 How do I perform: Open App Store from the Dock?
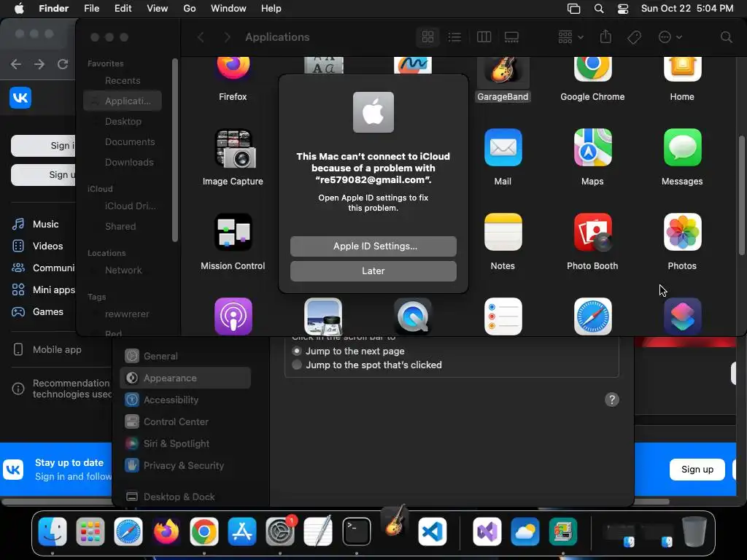click(x=242, y=532)
